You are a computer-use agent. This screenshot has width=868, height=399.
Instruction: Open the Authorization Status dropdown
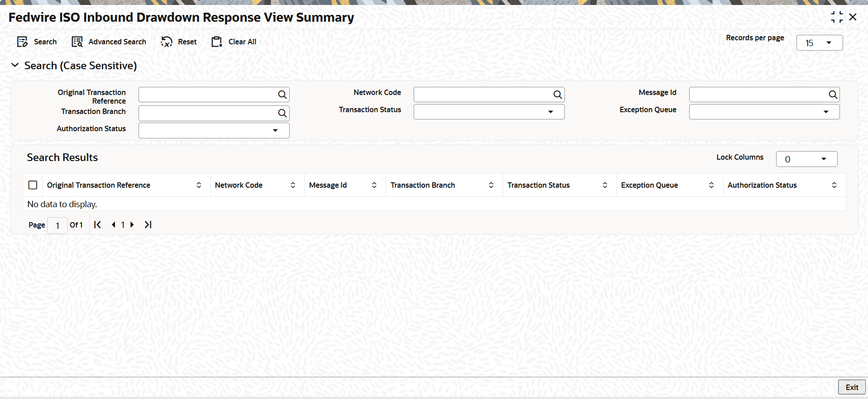[214, 130]
